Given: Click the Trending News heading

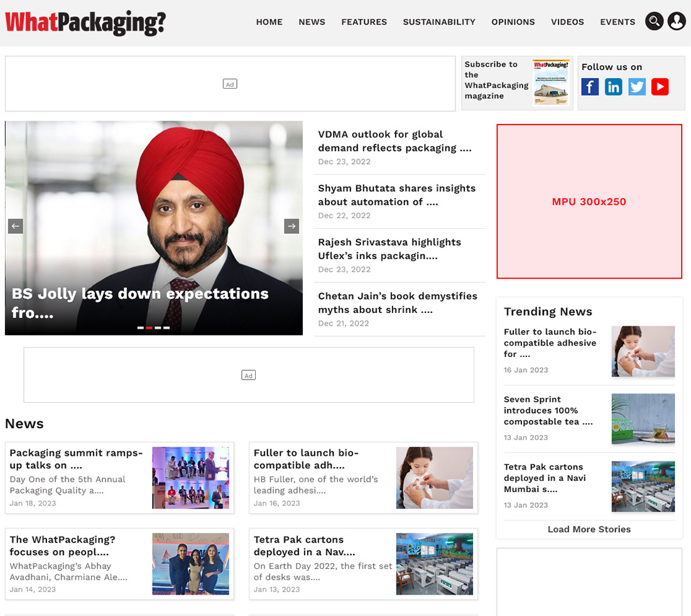Looking at the screenshot, I should coord(548,312).
